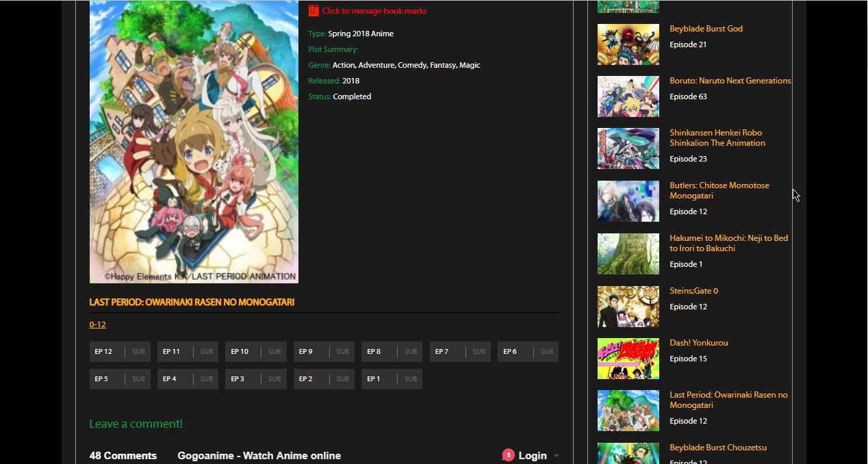
Task: Open Click to manage book marks link
Action: pyautogui.click(x=374, y=11)
